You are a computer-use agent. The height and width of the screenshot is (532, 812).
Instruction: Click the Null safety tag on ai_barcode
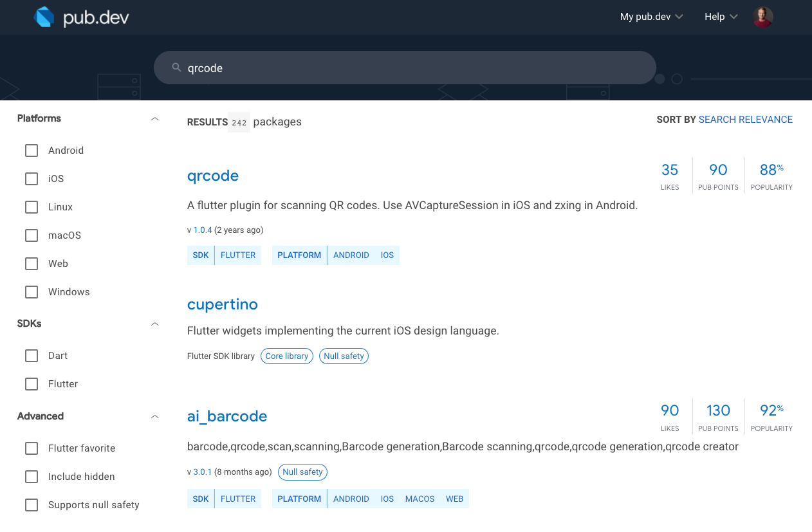(x=302, y=472)
